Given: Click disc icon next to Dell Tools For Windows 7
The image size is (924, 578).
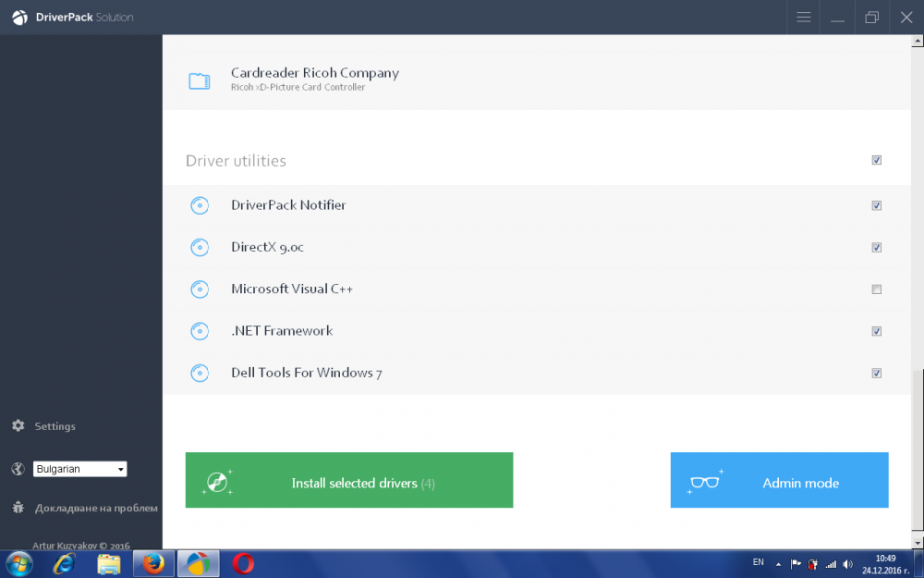Looking at the screenshot, I should [x=200, y=373].
